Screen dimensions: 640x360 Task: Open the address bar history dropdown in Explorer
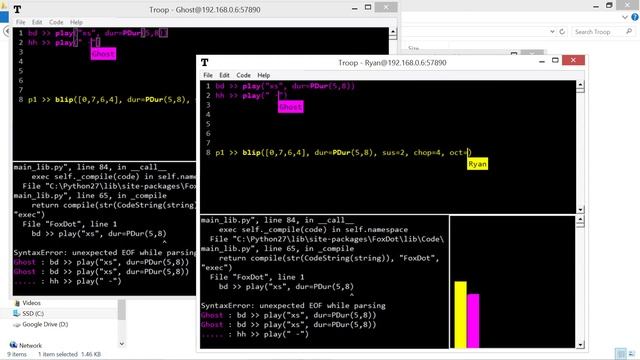point(552,31)
